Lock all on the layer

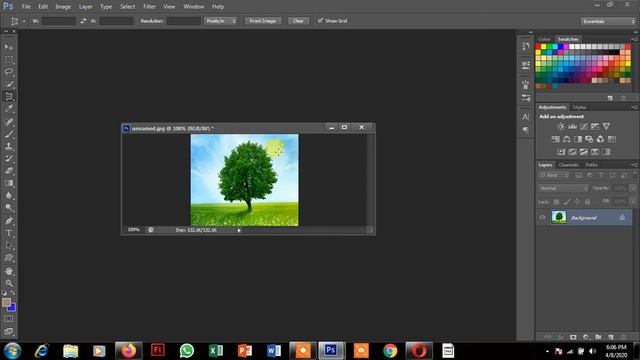pyautogui.click(x=587, y=202)
